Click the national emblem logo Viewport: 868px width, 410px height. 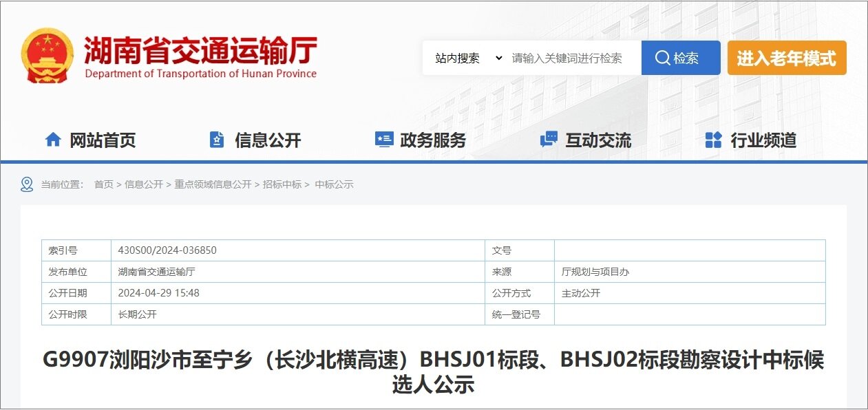coord(47,56)
